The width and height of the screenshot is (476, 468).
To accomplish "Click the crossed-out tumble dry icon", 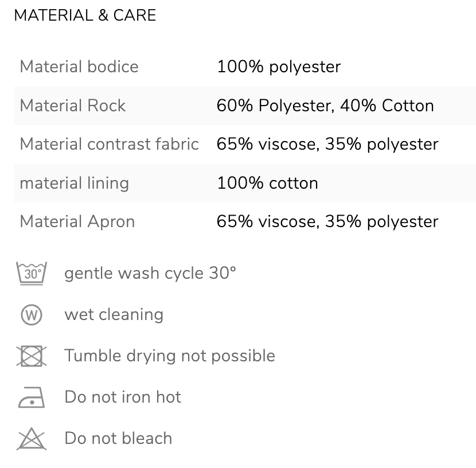I will 32,356.
